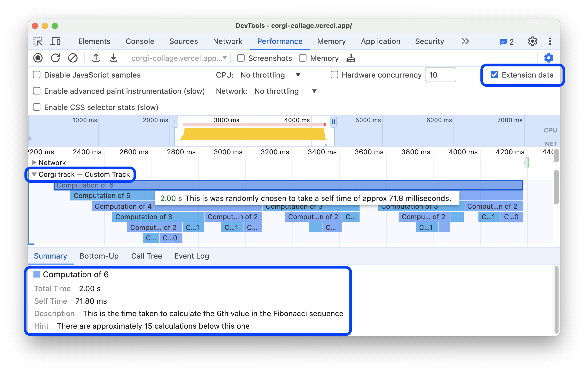The image size is (588, 373).
Task: Toggle the Memory checkbox
Action: pyautogui.click(x=302, y=58)
